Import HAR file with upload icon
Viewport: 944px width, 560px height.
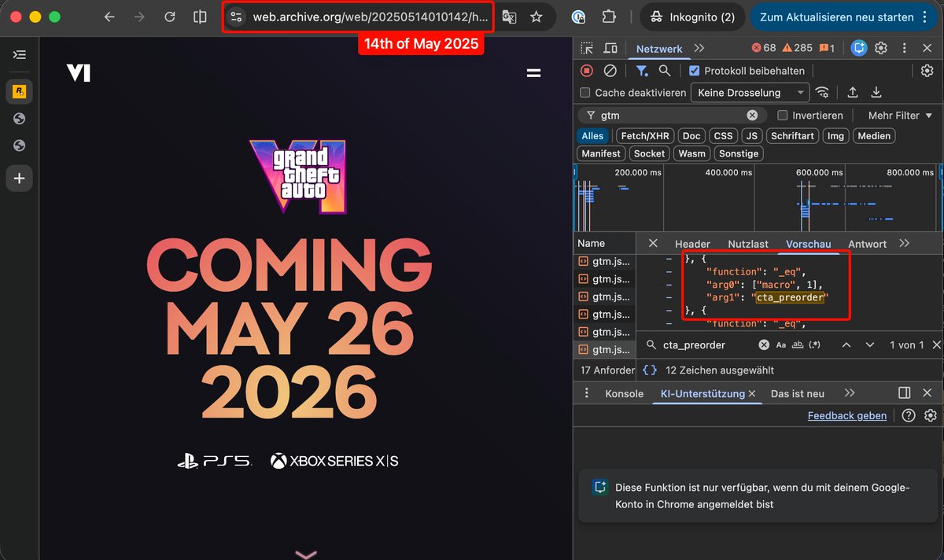[852, 93]
